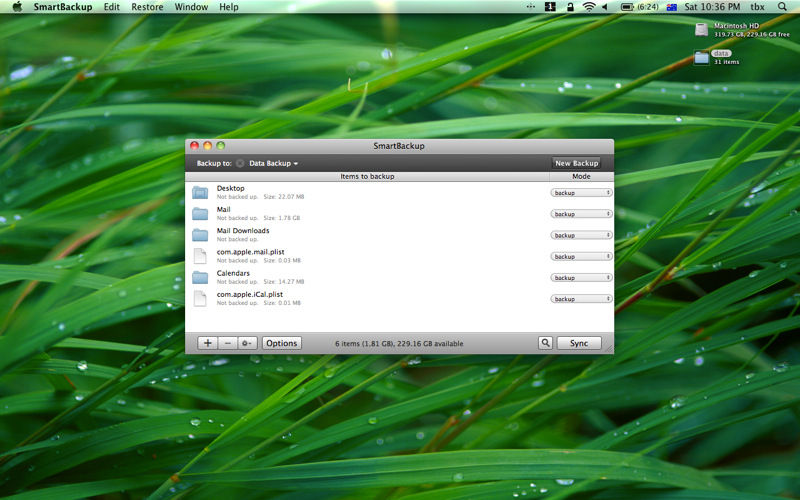Open the gear action menu

point(247,343)
